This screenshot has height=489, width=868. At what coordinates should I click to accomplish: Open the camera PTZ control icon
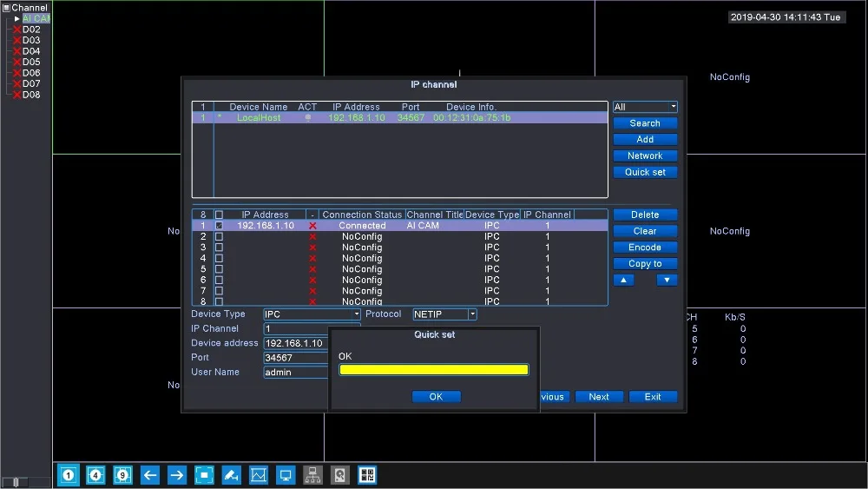pos(231,475)
